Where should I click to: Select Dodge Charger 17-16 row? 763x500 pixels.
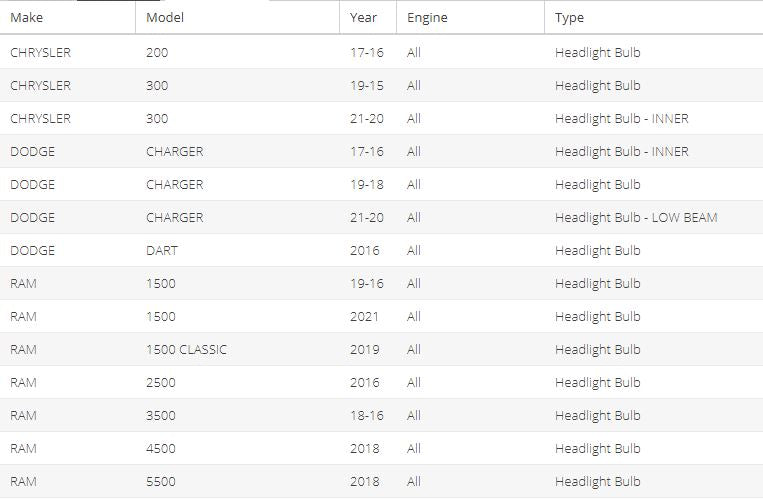pyautogui.click(x=382, y=151)
